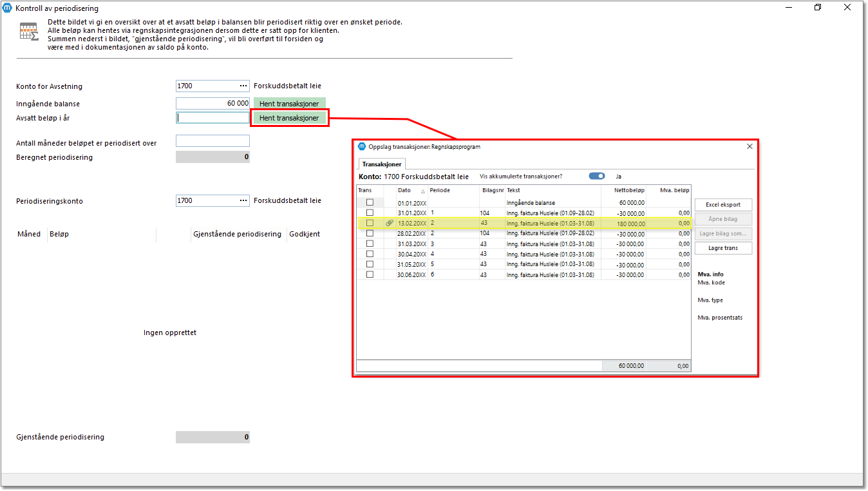Open account lookup dots for Konto for Avsetning
Viewport: 868px width, 491px height.
[x=243, y=86]
